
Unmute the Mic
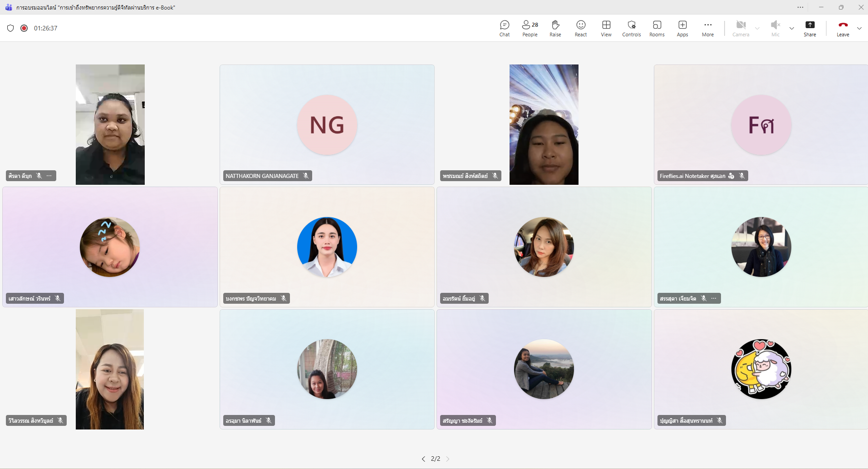(x=775, y=28)
